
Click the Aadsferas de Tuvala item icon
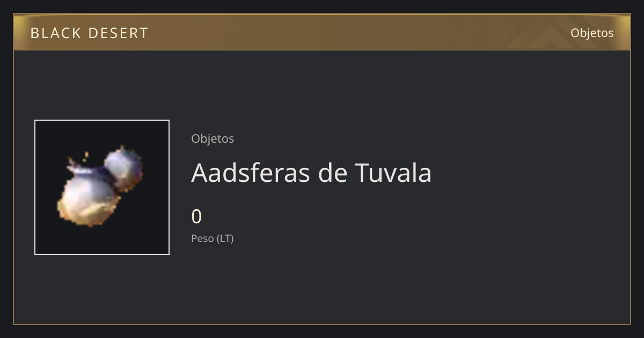pos(102,187)
